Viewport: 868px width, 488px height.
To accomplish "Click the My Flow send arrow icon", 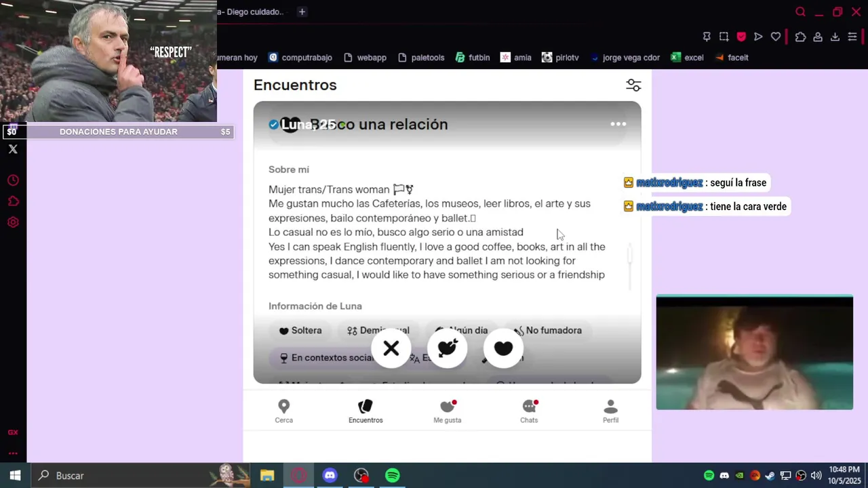I will click(758, 37).
